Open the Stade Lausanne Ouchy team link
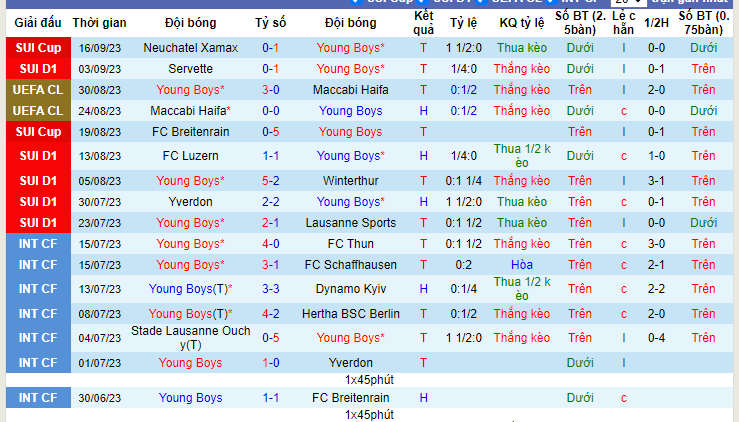The height and width of the screenshot is (422, 739). point(190,338)
